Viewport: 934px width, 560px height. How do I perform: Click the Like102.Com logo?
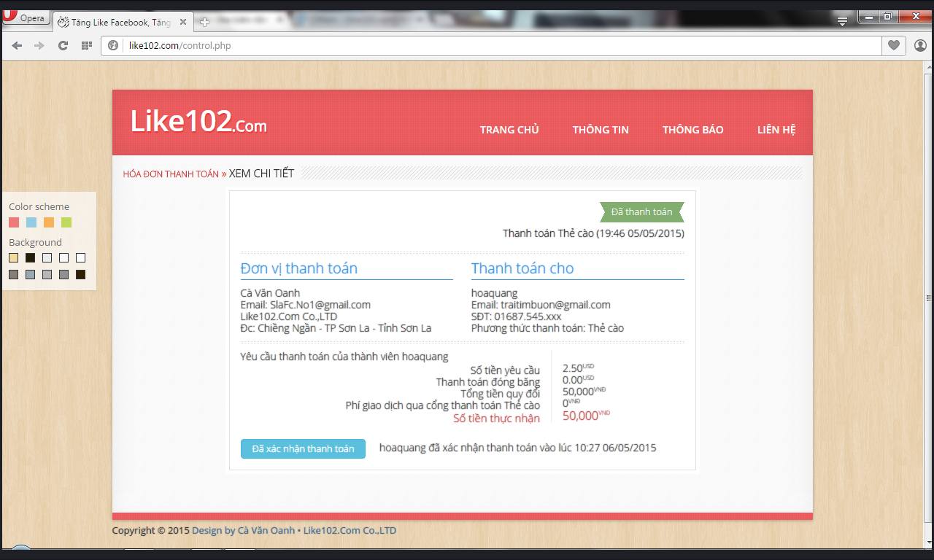click(x=198, y=121)
